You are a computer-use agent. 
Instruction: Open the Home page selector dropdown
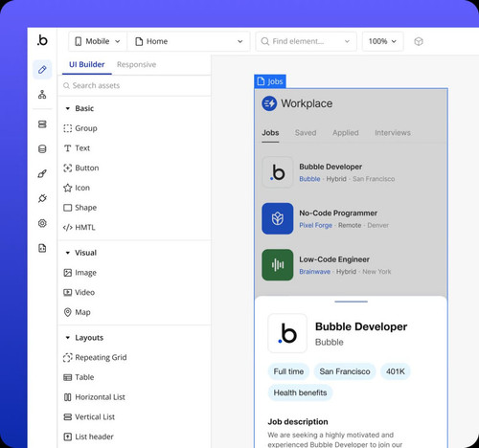[189, 41]
